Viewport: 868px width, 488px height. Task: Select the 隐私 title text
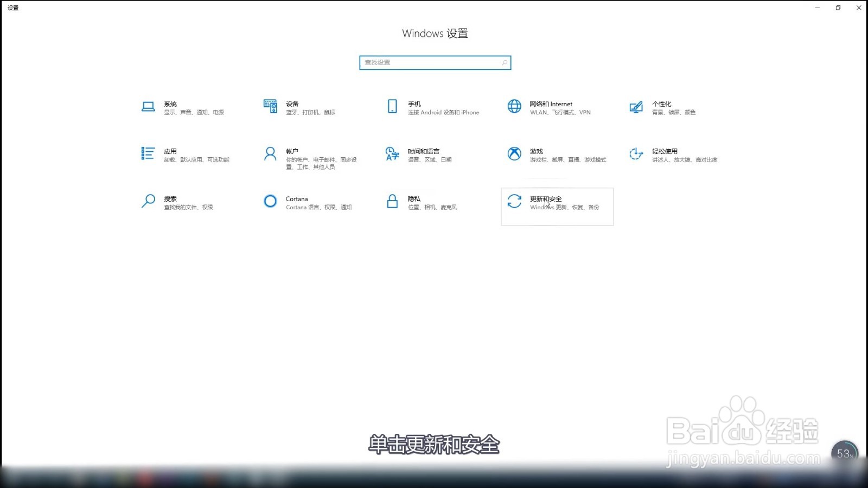[414, 199]
